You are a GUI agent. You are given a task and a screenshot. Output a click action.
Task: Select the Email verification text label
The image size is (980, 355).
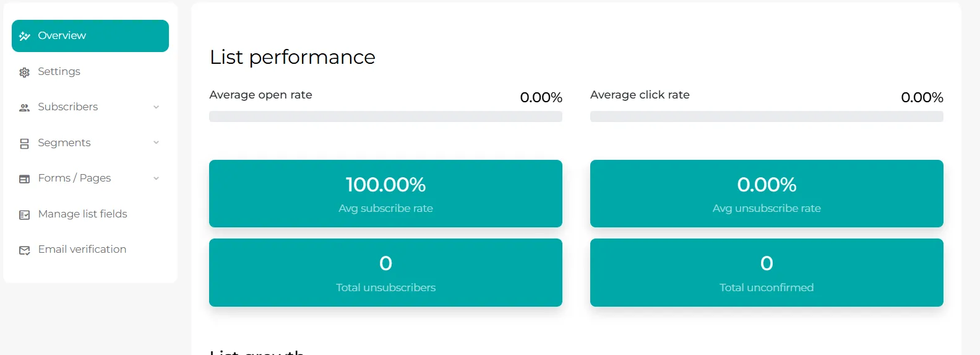[x=82, y=249]
